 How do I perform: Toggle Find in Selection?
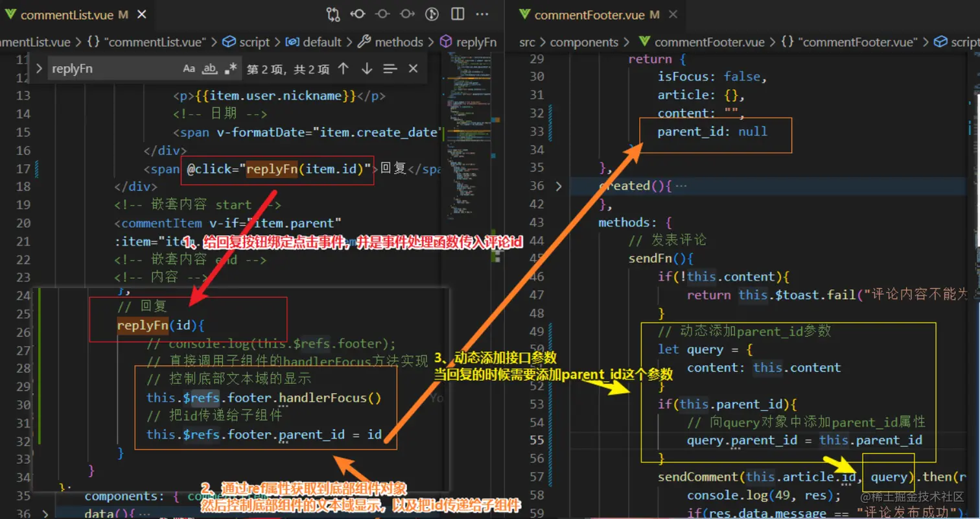pos(390,68)
